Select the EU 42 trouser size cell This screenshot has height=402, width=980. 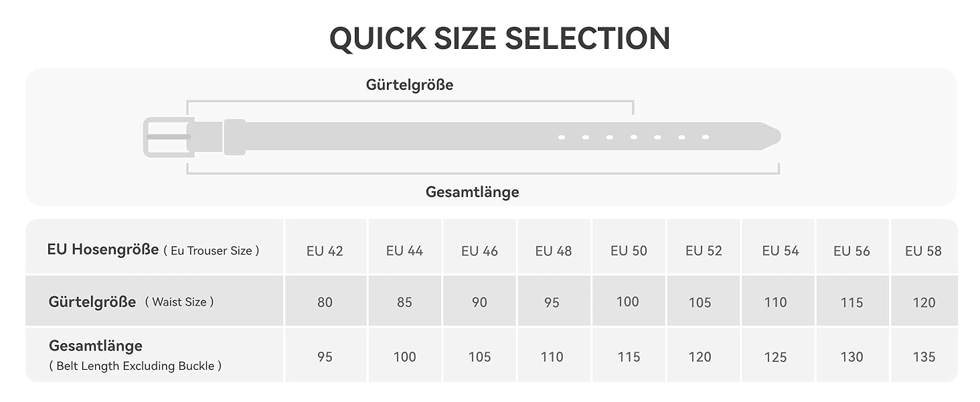tap(325, 251)
